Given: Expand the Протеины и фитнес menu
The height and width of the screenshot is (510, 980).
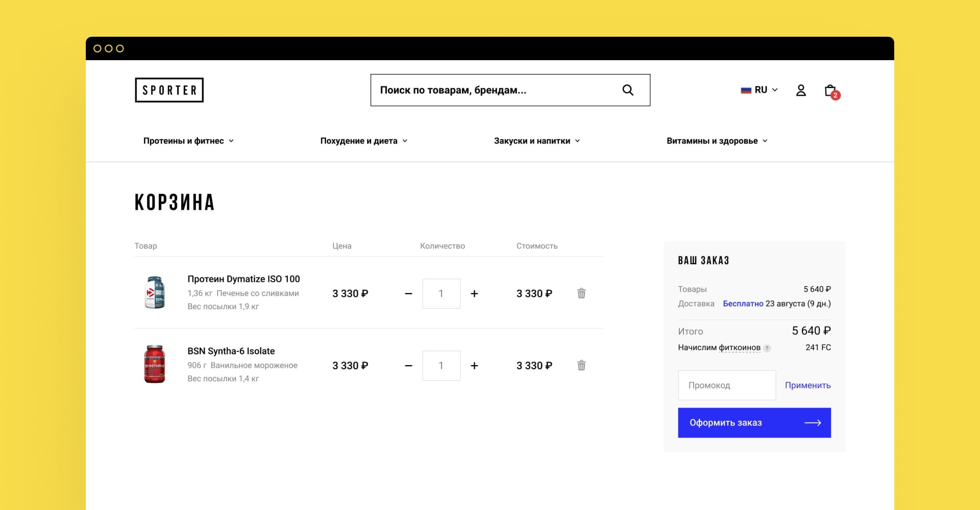Looking at the screenshot, I should tap(188, 141).
